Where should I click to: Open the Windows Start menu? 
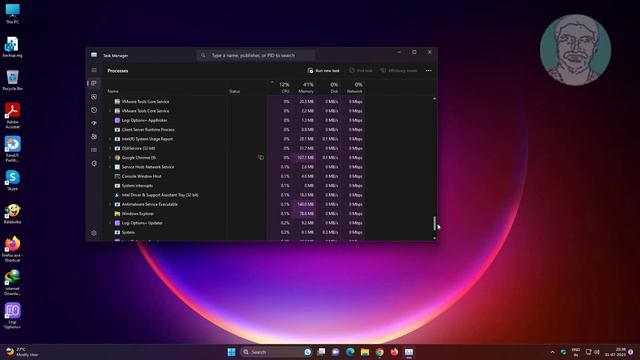point(231,352)
